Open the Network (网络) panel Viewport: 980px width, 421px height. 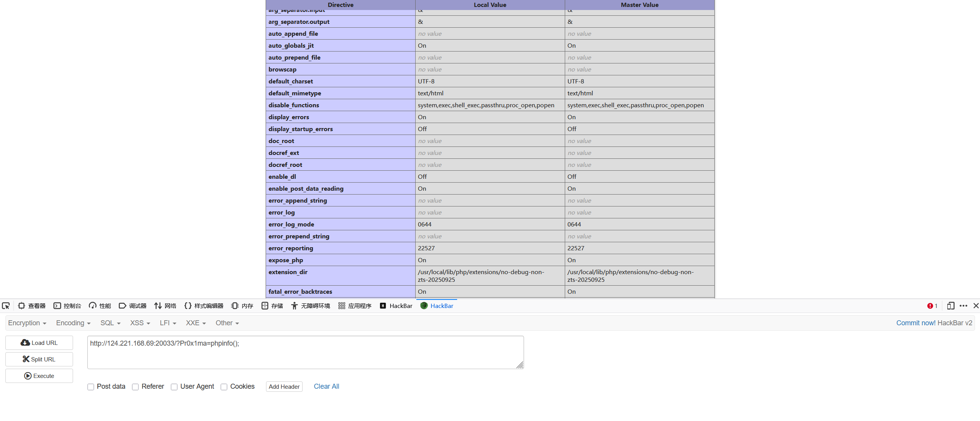165,306
